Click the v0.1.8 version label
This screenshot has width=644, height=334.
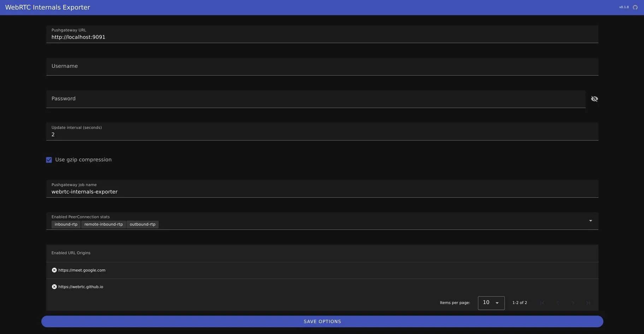pyautogui.click(x=624, y=7)
